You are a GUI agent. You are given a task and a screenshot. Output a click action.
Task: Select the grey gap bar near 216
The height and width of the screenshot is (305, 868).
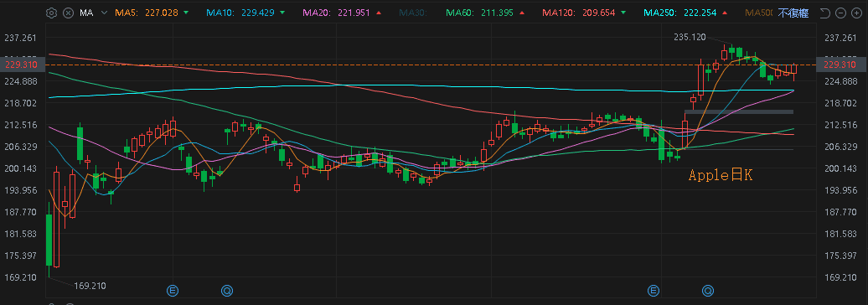(739, 111)
